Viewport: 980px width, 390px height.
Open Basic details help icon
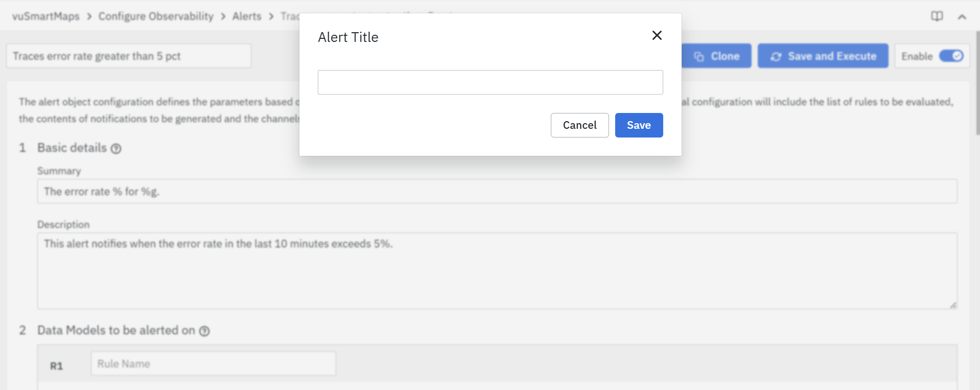click(x=116, y=149)
